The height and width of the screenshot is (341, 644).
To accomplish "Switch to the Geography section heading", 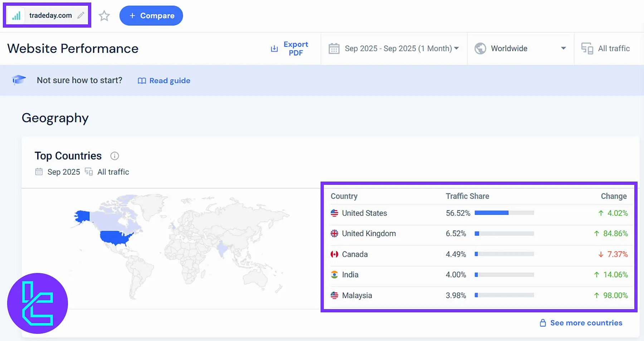I will pyautogui.click(x=55, y=117).
